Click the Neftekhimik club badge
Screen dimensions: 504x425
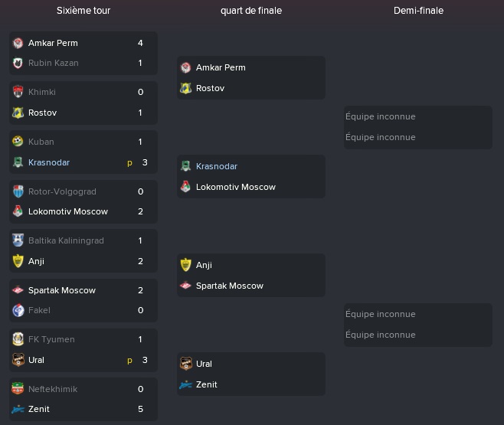click(18, 389)
